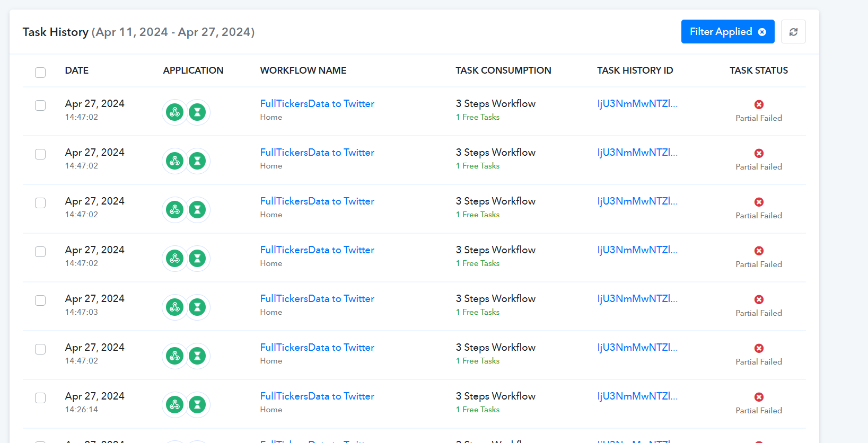This screenshot has height=443, width=868.
Task: Click the DATE column header
Action: [x=77, y=70]
